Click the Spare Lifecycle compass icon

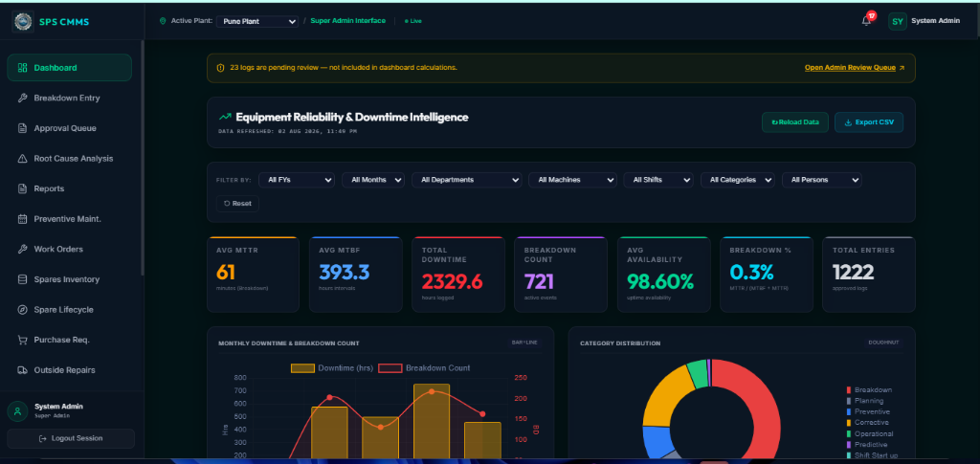(x=23, y=310)
